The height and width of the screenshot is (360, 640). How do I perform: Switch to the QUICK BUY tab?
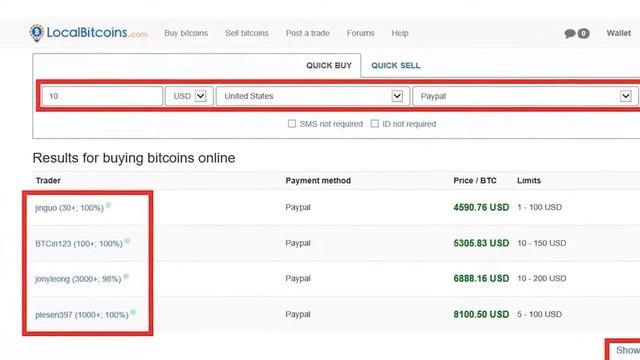(x=329, y=65)
